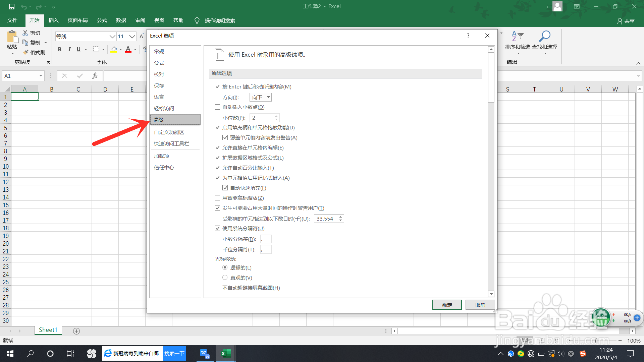Enable zoom on roll with IntelliMouse checkbox
The height and width of the screenshot is (362, 644).
click(x=217, y=198)
